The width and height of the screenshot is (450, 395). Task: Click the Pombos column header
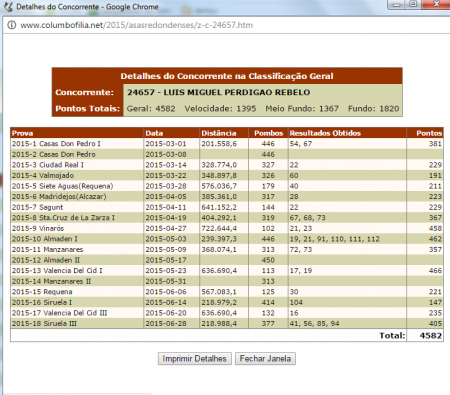point(268,133)
